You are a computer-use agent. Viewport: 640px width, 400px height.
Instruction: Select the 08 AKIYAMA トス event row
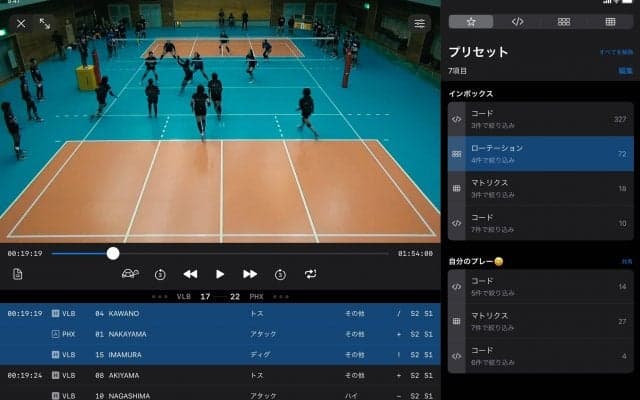[x=220, y=375]
